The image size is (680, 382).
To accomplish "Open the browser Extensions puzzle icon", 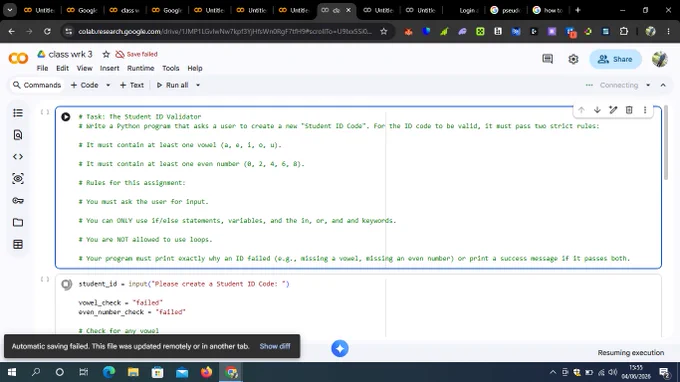I will [624, 31].
